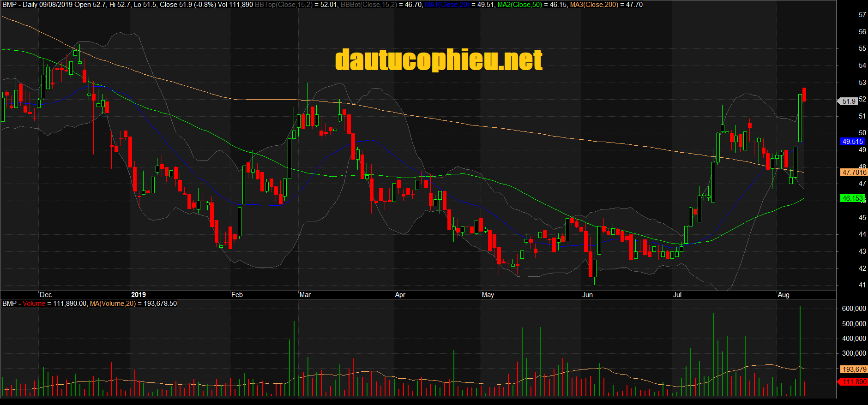The width and height of the screenshot is (868, 405).
Task: Click the 2019 year marker on axis
Action: click(139, 295)
